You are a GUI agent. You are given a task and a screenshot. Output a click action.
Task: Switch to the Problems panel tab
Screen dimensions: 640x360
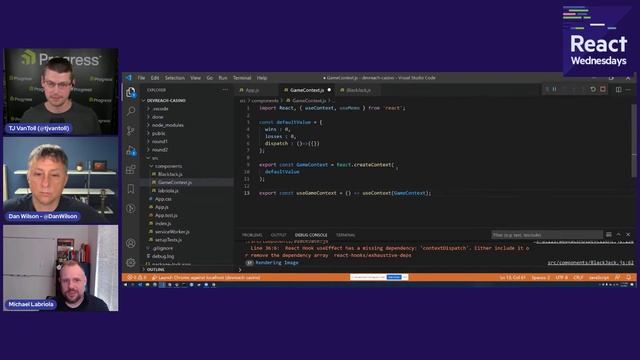(252, 235)
